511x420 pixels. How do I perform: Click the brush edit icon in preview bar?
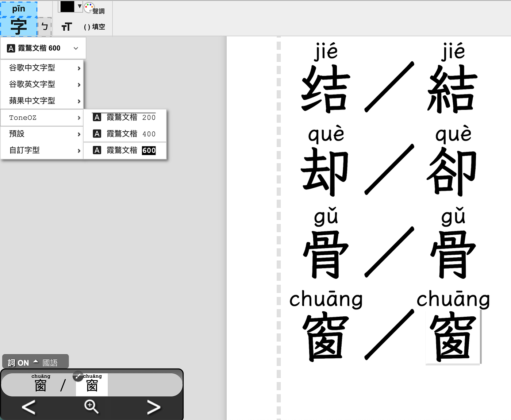click(78, 376)
